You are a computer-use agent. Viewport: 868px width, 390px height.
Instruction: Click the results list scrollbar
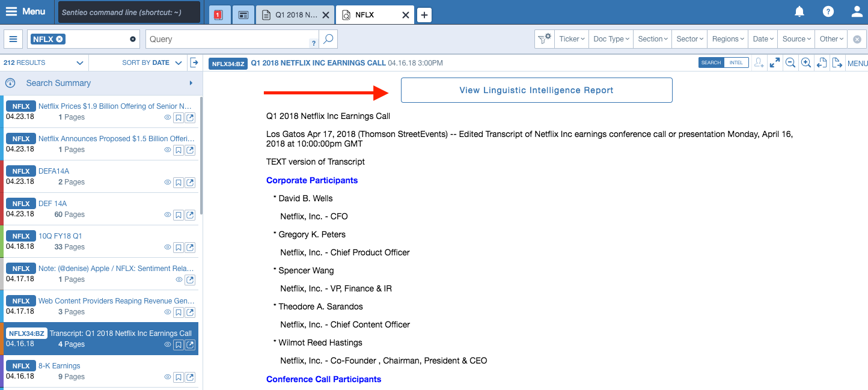(201, 154)
